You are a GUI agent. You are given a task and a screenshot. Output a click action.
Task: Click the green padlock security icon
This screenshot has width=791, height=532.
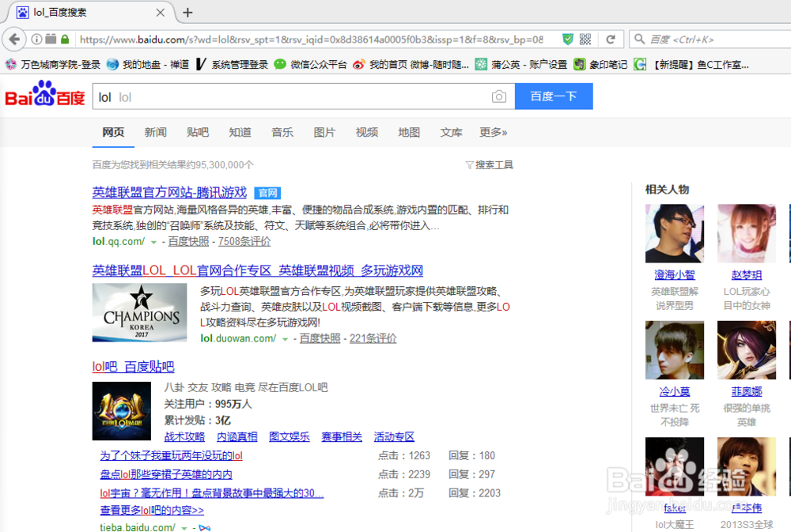click(65, 39)
